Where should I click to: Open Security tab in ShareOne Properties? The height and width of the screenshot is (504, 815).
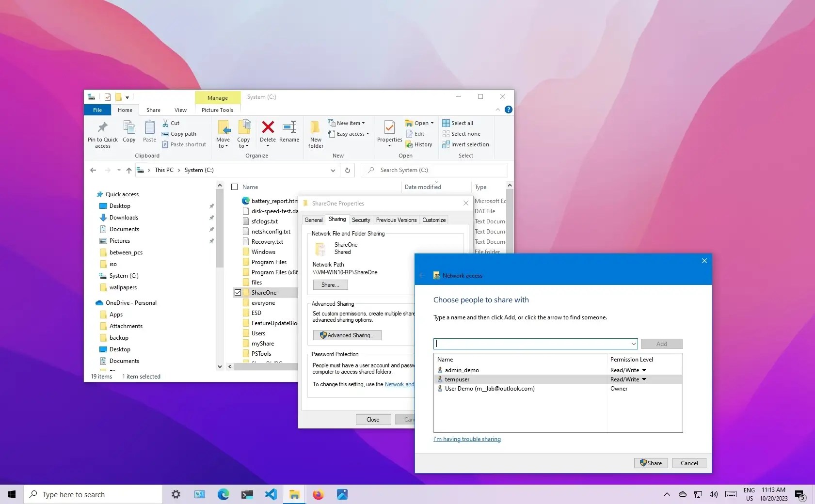coord(361,220)
